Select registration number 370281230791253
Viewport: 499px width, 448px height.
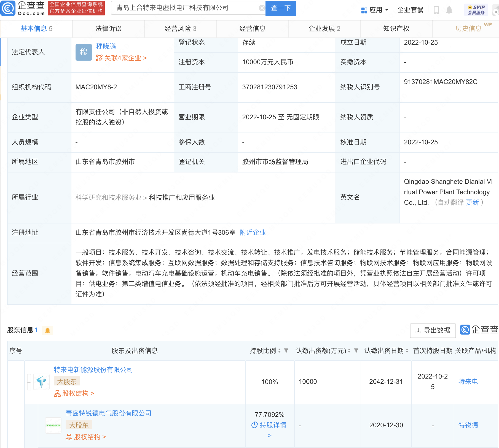(270, 87)
